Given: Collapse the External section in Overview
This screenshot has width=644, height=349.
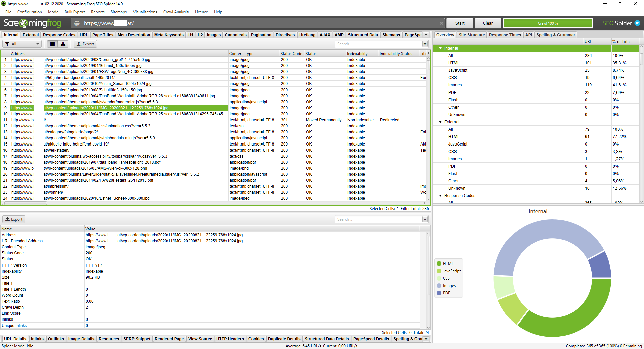Looking at the screenshot, I should 440,122.
